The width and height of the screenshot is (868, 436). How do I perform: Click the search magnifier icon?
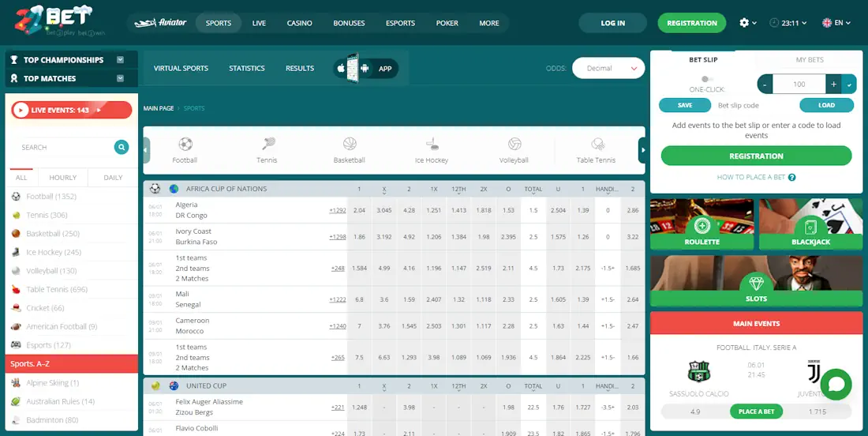click(122, 147)
